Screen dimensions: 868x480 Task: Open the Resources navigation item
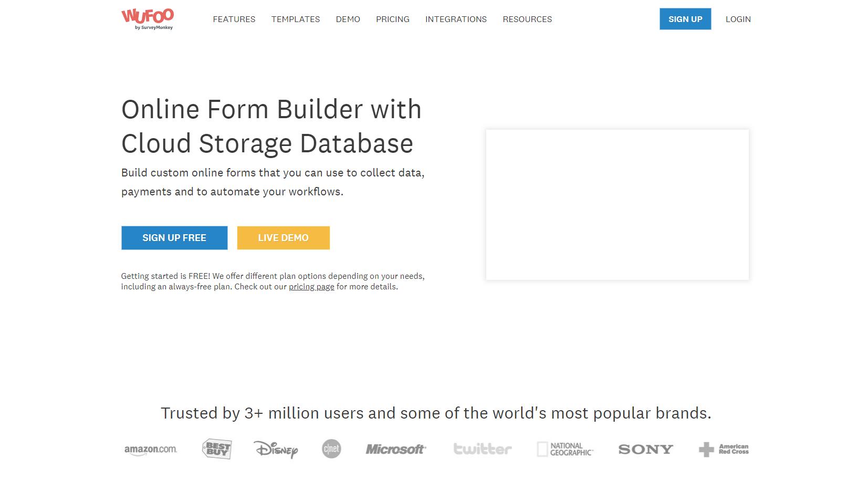coord(527,19)
